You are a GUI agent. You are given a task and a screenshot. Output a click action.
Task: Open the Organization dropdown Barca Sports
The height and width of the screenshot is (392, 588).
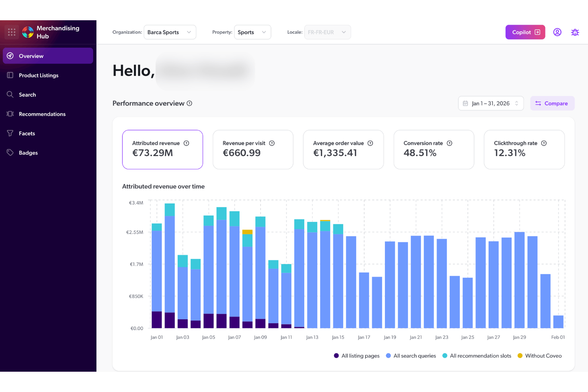[170, 32]
